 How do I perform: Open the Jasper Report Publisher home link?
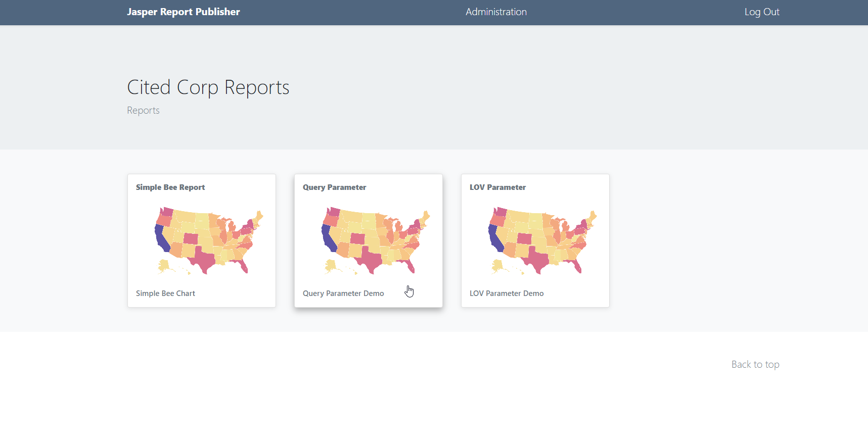183,12
